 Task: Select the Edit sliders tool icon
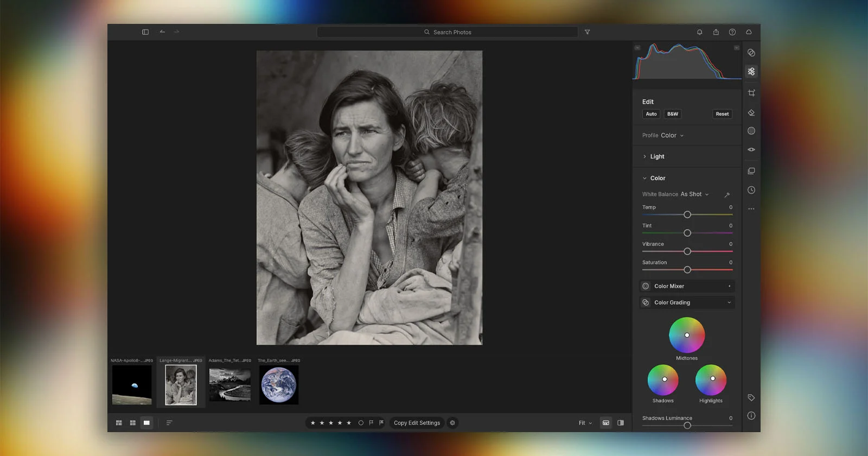(751, 72)
